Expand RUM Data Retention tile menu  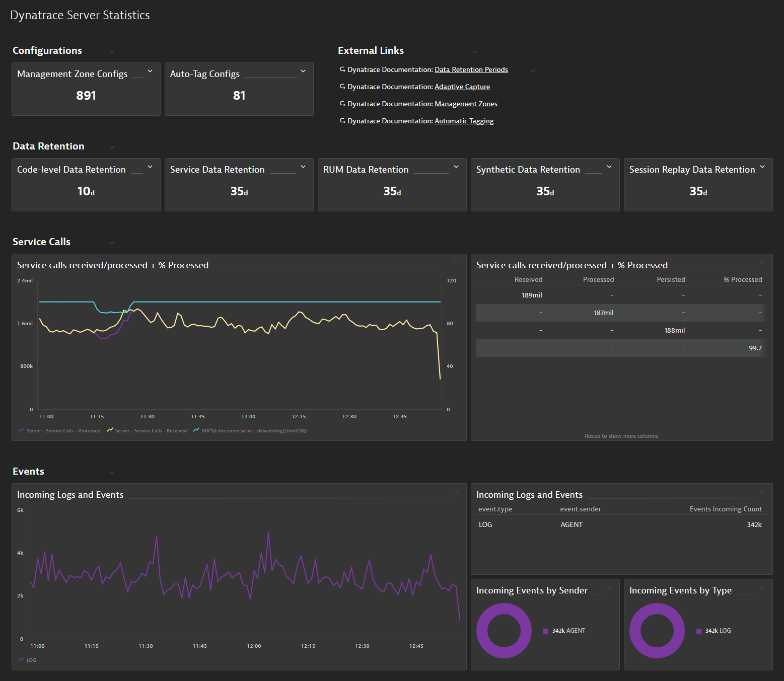pyautogui.click(x=456, y=167)
